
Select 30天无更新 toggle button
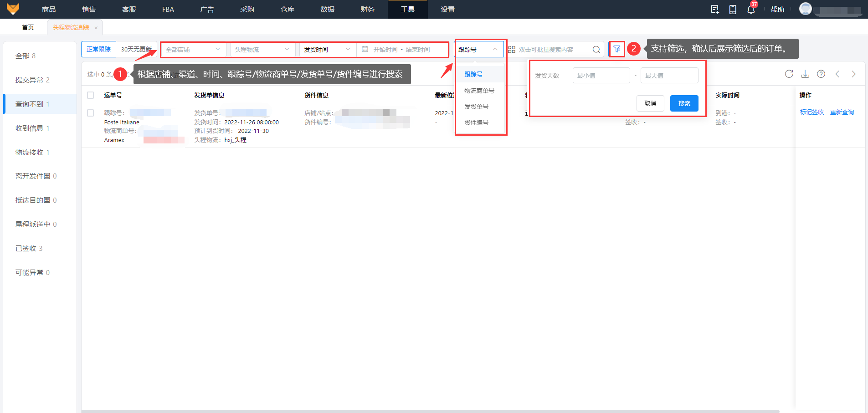[x=136, y=49]
